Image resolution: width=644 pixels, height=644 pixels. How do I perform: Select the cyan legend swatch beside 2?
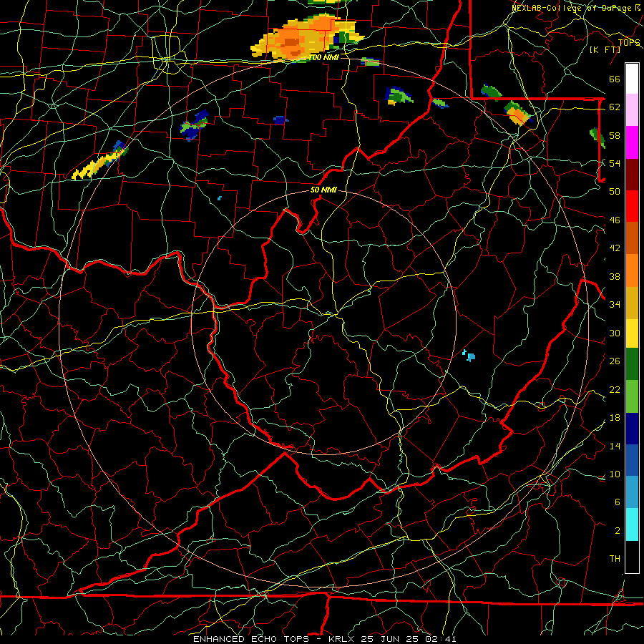632,525
